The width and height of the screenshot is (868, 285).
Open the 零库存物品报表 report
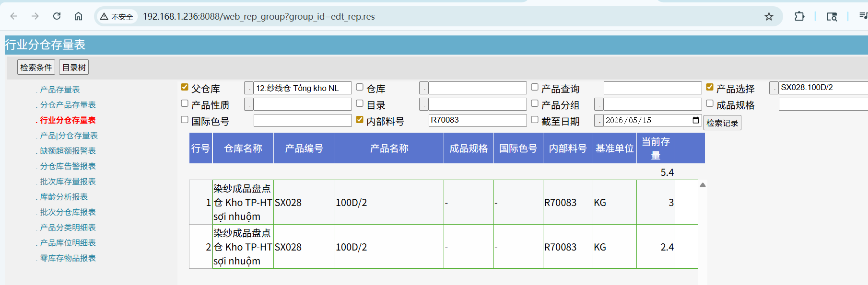coord(68,258)
